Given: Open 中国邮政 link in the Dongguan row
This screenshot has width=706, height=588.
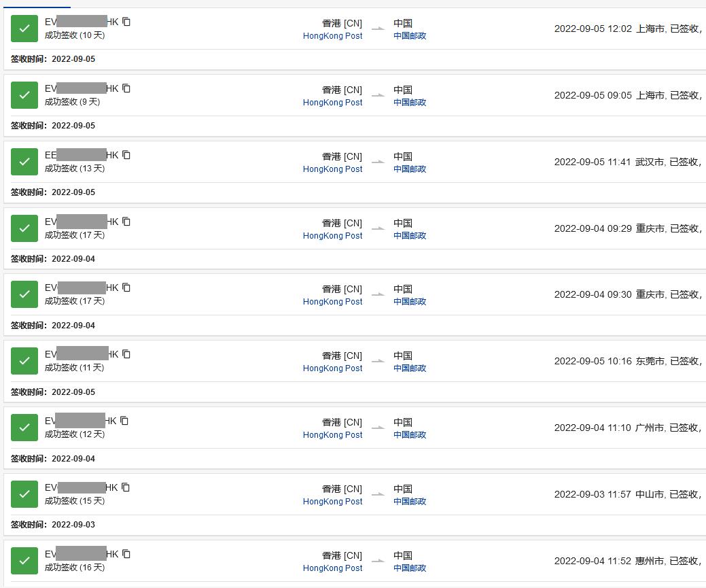Looking at the screenshot, I should click(410, 368).
